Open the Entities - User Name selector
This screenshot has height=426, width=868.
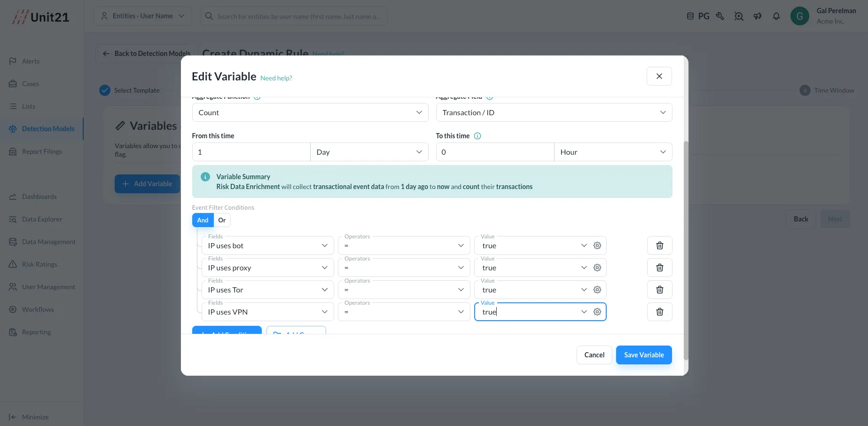pyautogui.click(x=143, y=16)
